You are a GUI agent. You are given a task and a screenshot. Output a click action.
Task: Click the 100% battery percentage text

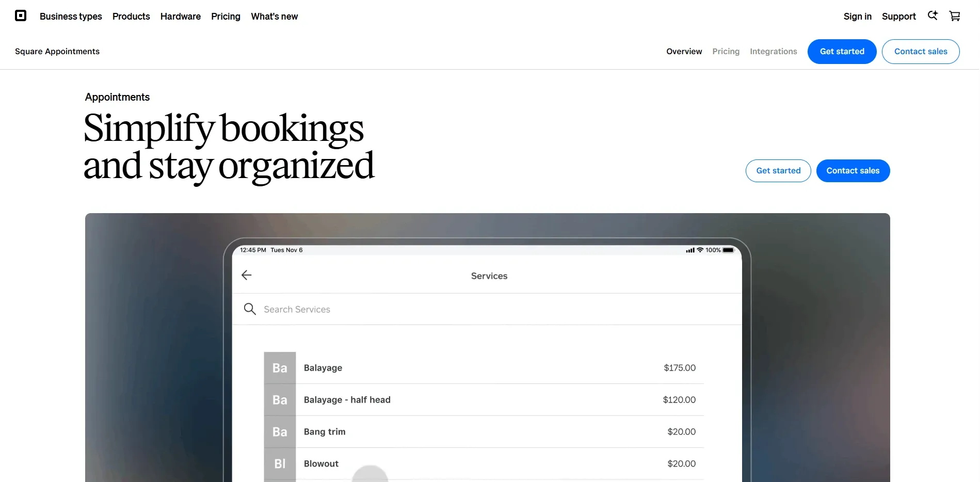pos(713,250)
